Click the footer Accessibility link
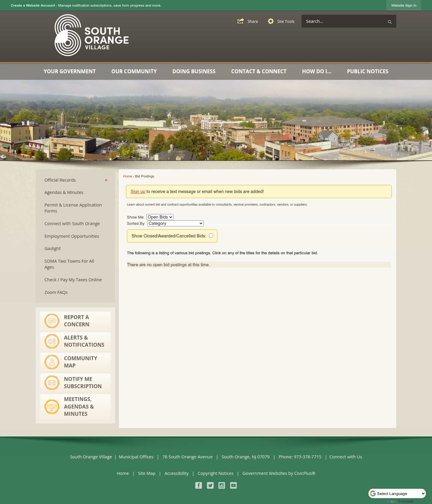432x504 pixels. point(176,473)
